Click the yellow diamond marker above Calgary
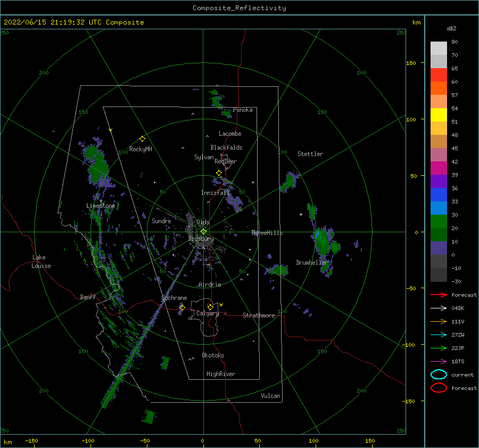The width and height of the screenshot is (479, 448). (x=210, y=307)
